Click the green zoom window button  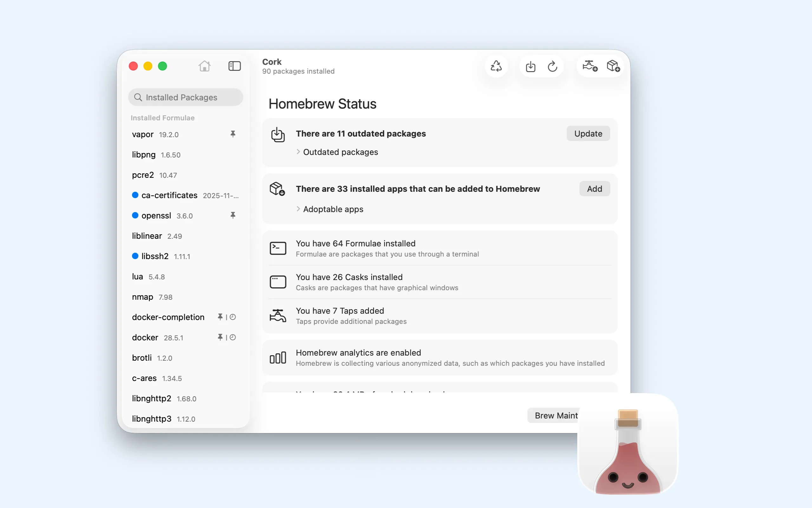(162, 66)
